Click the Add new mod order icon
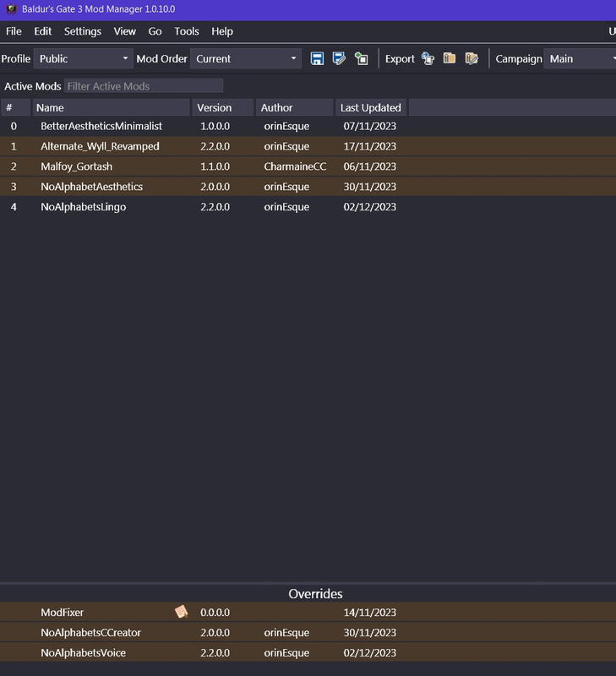The width and height of the screenshot is (616, 676). [362, 58]
